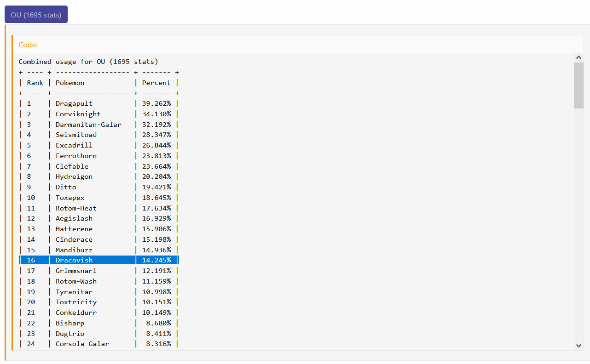Select the Excadrill entry

tap(74, 145)
